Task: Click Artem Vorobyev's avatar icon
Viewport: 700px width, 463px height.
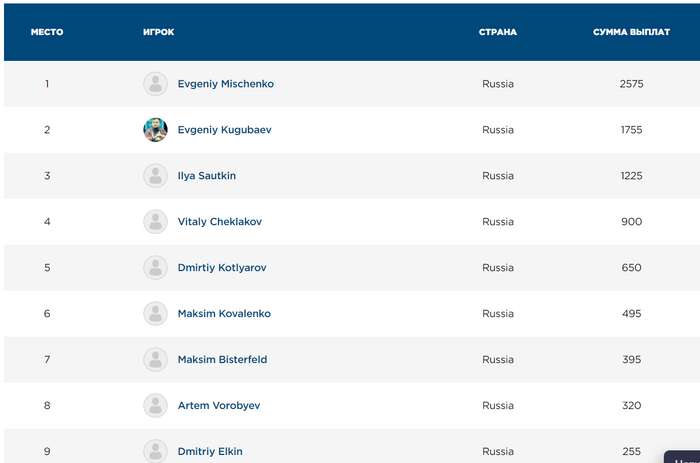Action: [155, 406]
